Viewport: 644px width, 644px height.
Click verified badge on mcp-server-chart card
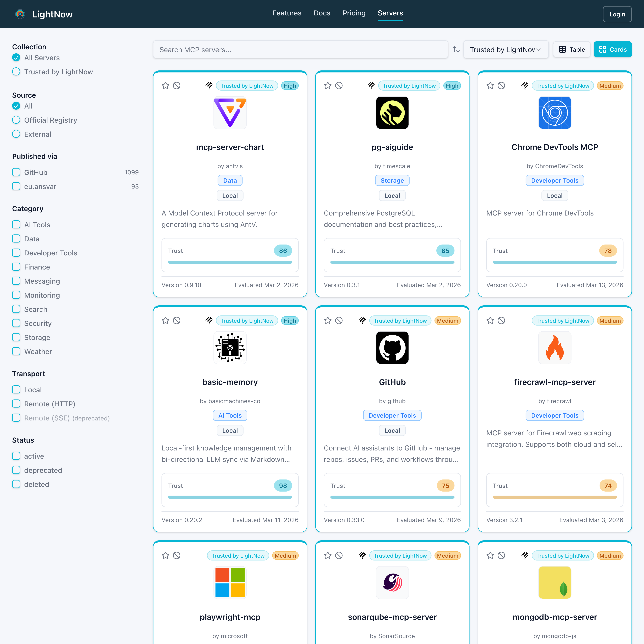click(209, 86)
